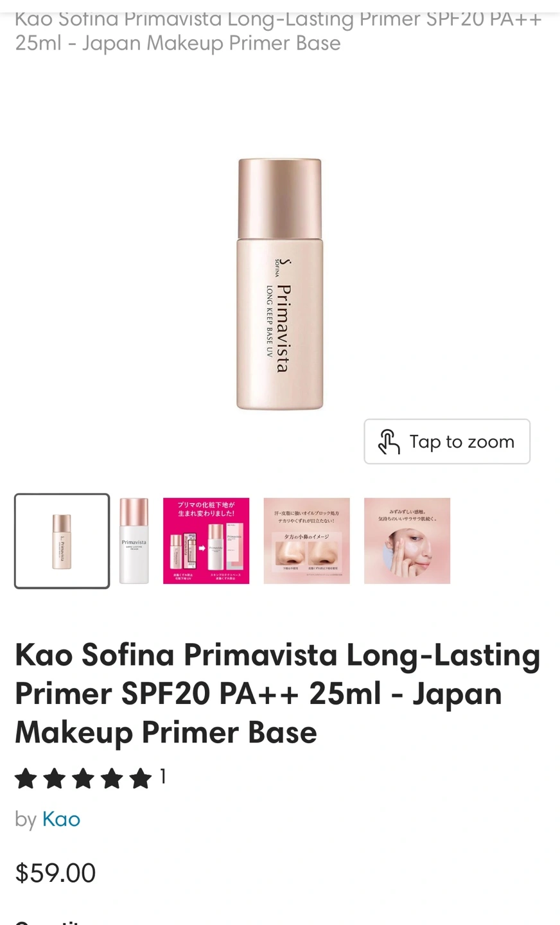
Task: Select the white Primavista bottle thumbnail
Action: coord(134,541)
